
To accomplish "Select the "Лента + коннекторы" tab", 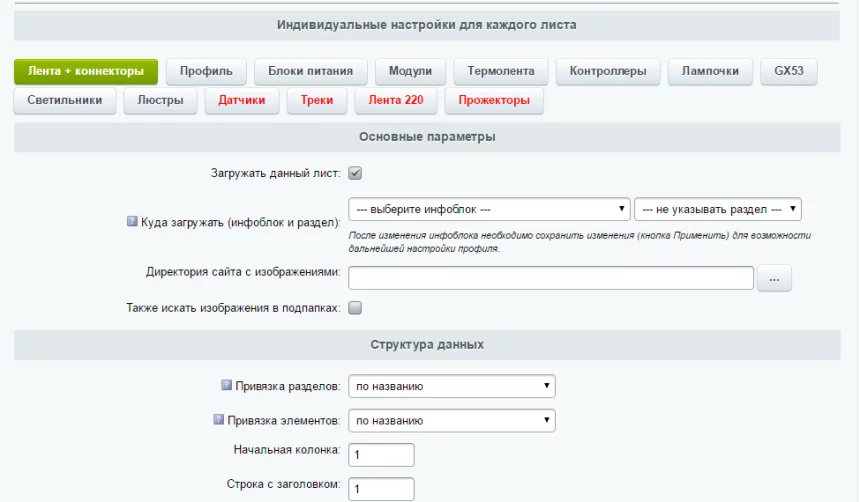I will (x=86, y=71).
